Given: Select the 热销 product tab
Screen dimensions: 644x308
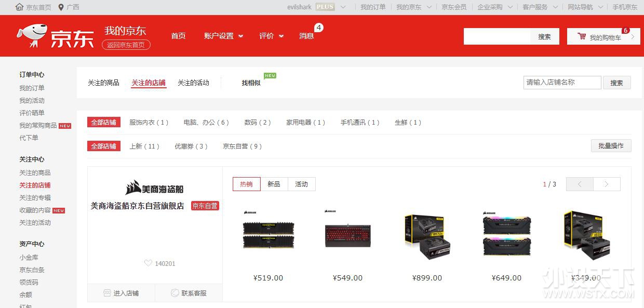Looking at the screenshot, I should [247, 184].
